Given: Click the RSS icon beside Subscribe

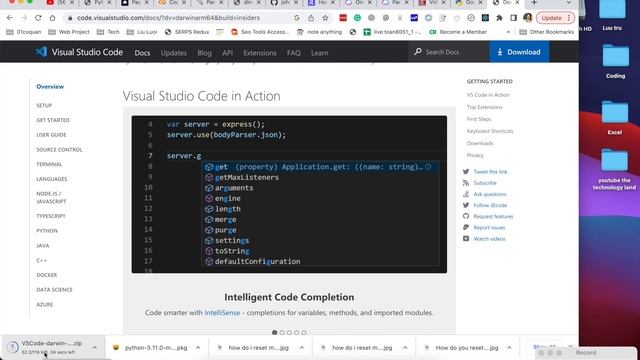Looking at the screenshot, I should tap(466, 183).
